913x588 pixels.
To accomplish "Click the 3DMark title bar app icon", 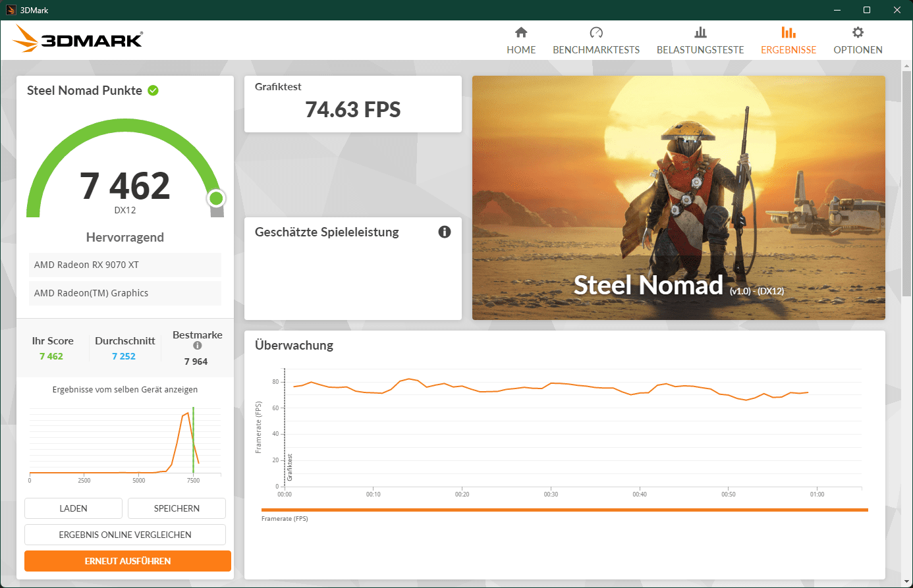I will pyautogui.click(x=11, y=10).
